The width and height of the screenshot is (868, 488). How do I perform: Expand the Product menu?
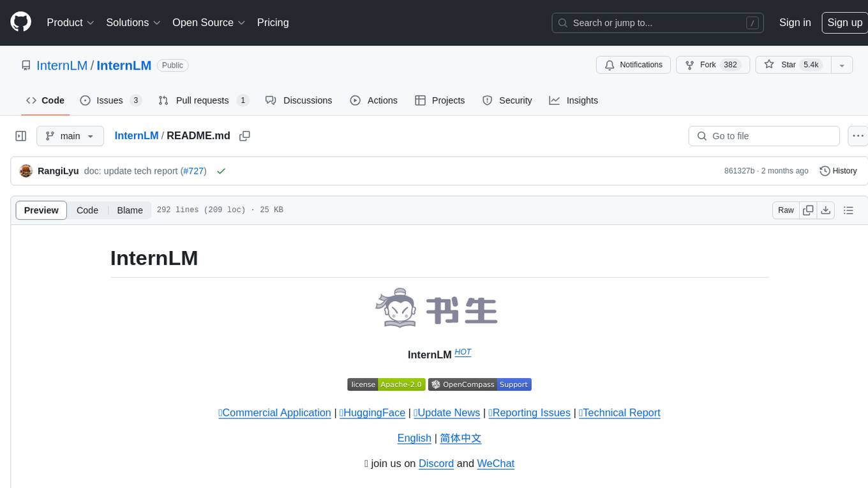point(70,22)
